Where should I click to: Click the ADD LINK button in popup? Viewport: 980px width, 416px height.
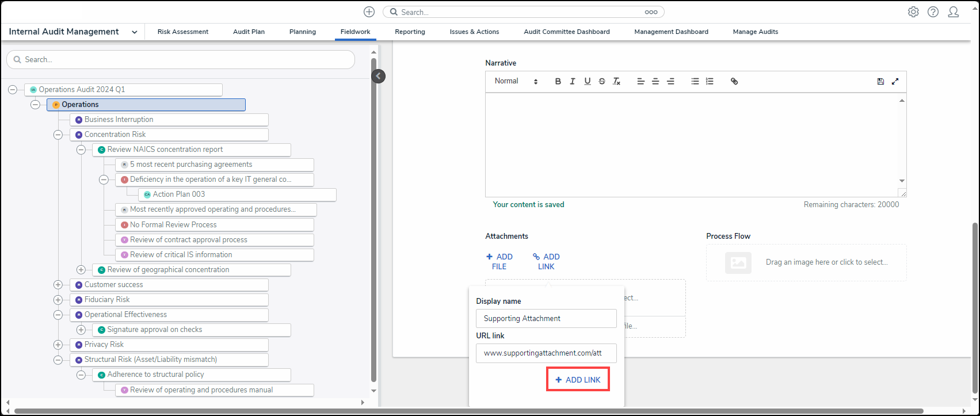coord(578,380)
